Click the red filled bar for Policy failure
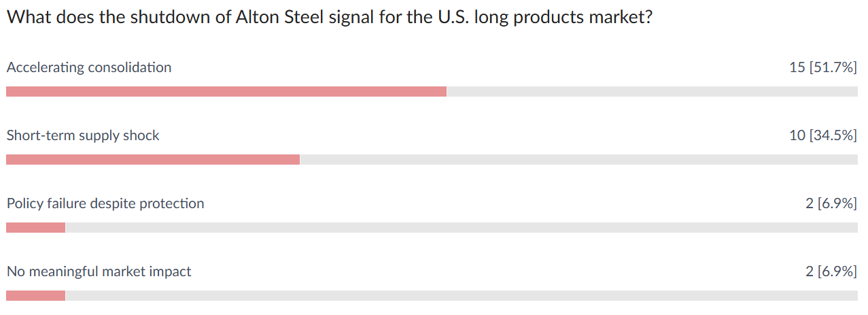Image resolution: width=868 pixels, height=315 pixels. coord(35,227)
